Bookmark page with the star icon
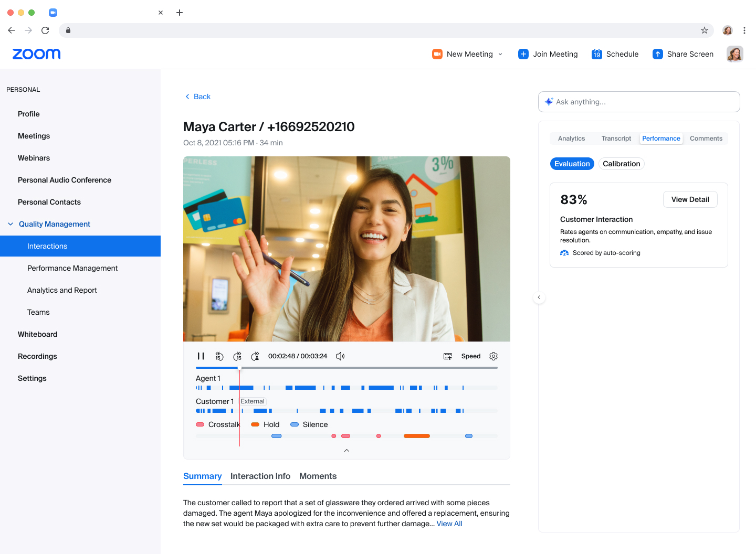The width and height of the screenshot is (756, 554). tap(705, 30)
